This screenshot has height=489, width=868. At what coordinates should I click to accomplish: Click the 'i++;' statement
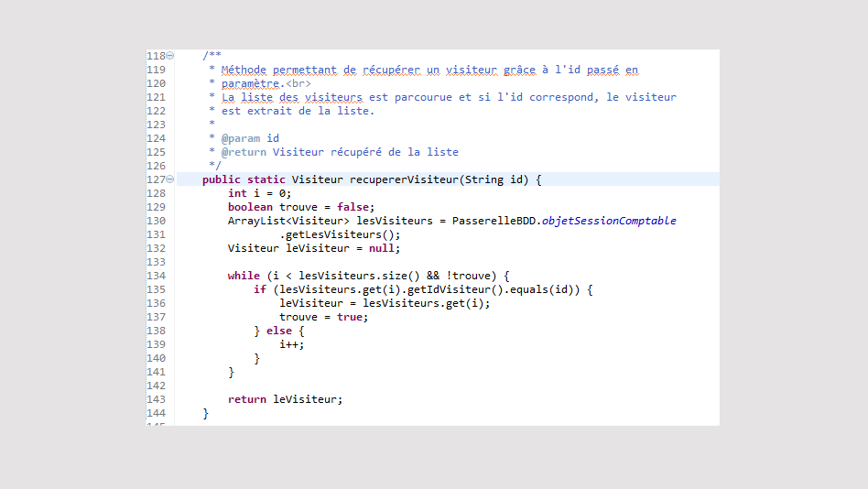tap(292, 344)
